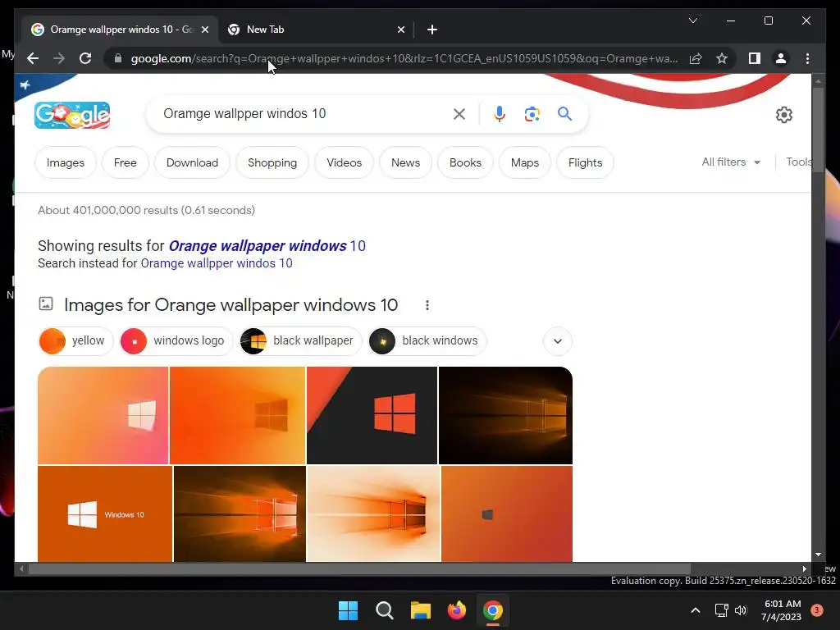Open Chrome side panel
This screenshot has height=630, width=840.
[x=755, y=58]
